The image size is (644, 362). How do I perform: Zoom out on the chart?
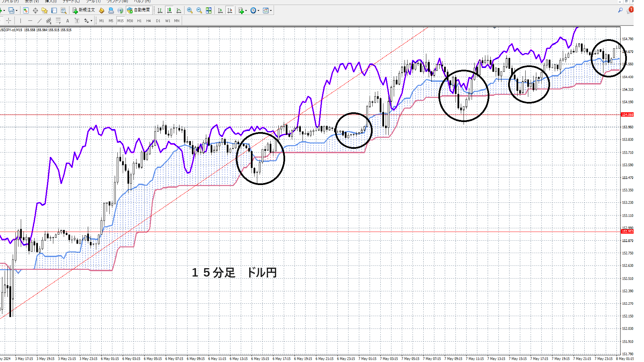[199, 10]
